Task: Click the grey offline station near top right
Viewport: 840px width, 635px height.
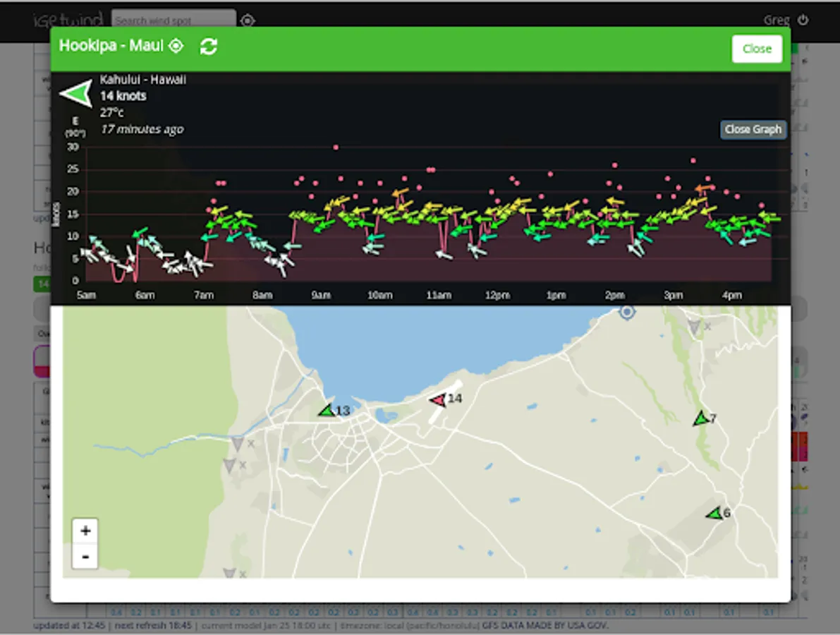Action: click(694, 327)
